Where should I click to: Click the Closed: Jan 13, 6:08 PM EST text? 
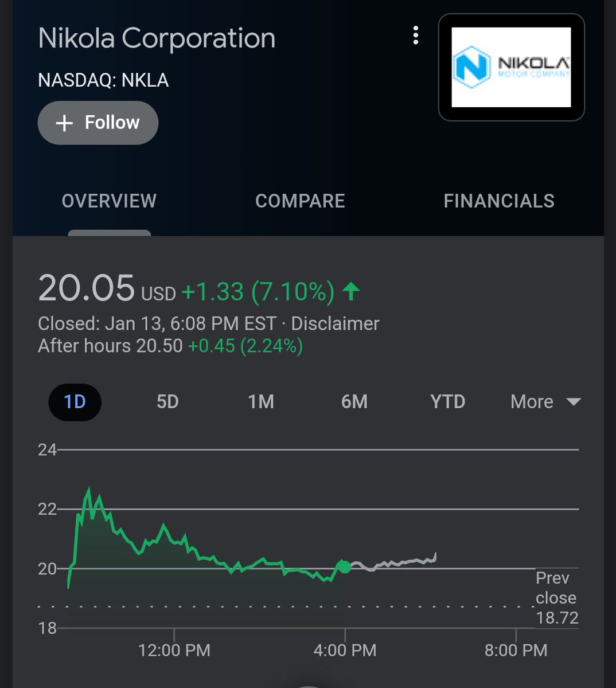click(x=157, y=323)
